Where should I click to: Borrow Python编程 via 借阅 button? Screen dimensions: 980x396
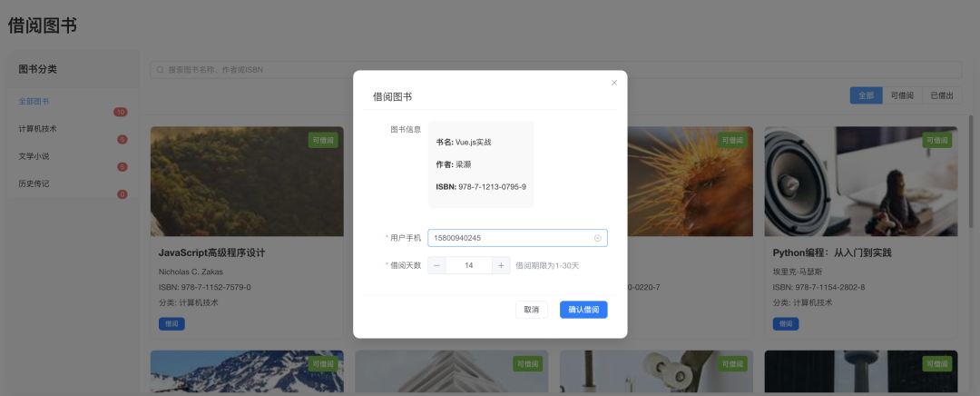[786, 324]
